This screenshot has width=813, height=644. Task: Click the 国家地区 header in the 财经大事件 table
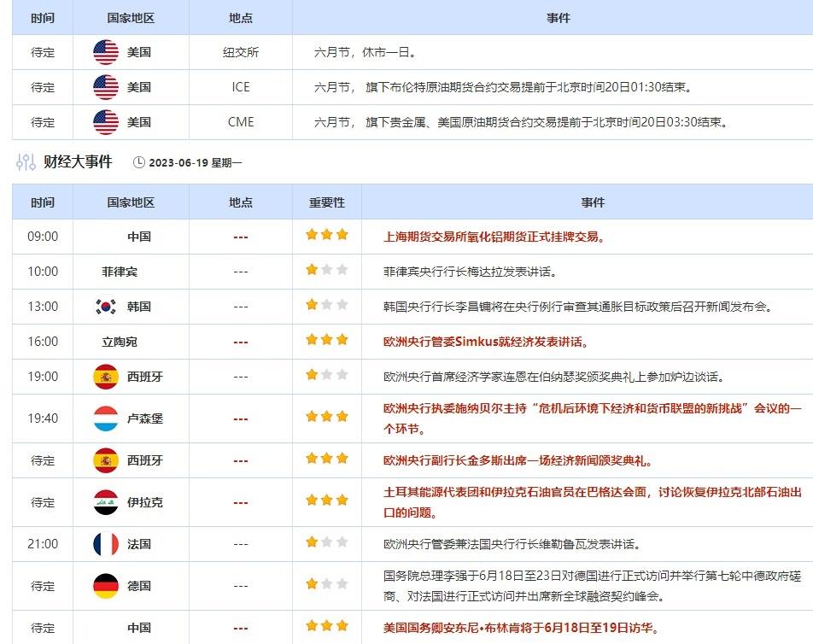pos(131,202)
